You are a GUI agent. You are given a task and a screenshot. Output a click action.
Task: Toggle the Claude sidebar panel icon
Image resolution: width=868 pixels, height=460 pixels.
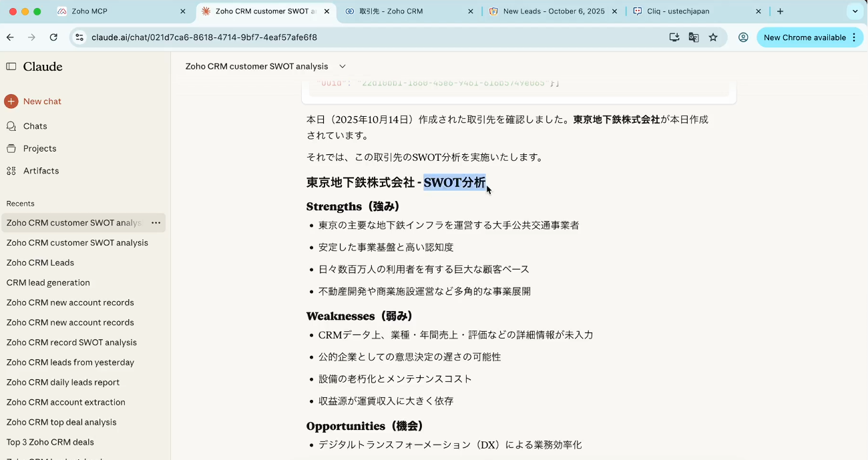pos(11,66)
